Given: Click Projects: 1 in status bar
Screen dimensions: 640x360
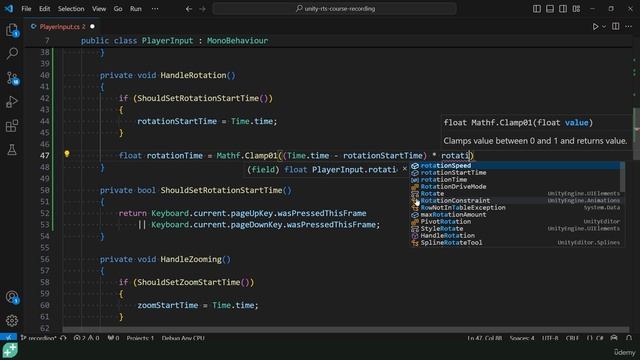Looking at the screenshot, I should 140,338.
